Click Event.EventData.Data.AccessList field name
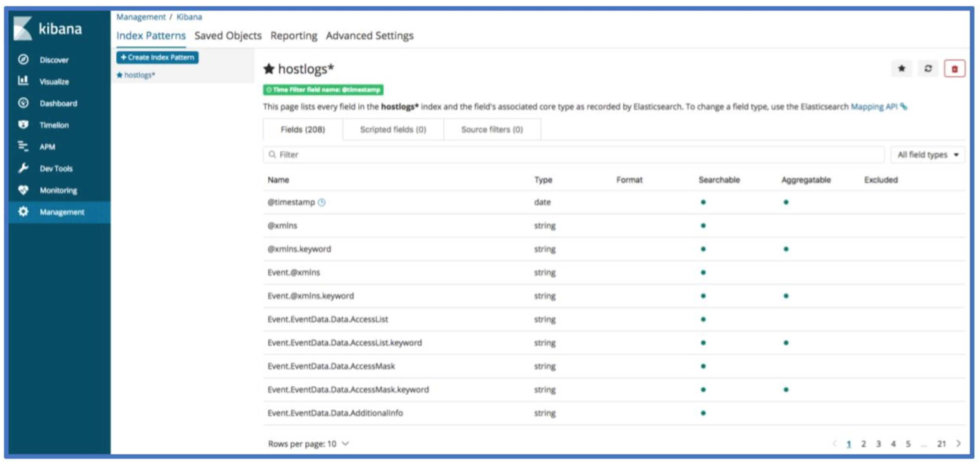The width and height of the screenshot is (980, 463). [328, 319]
